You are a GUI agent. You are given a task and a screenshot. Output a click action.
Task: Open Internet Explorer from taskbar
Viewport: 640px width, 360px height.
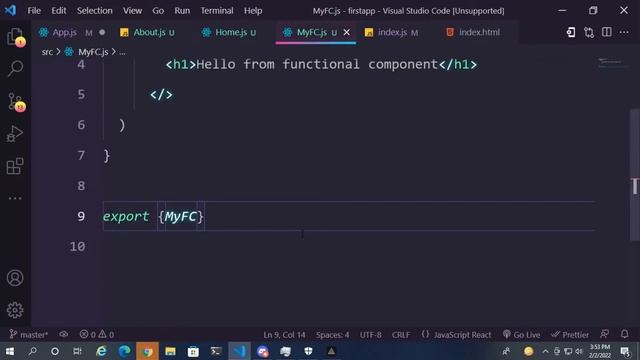tap(101, 351)
